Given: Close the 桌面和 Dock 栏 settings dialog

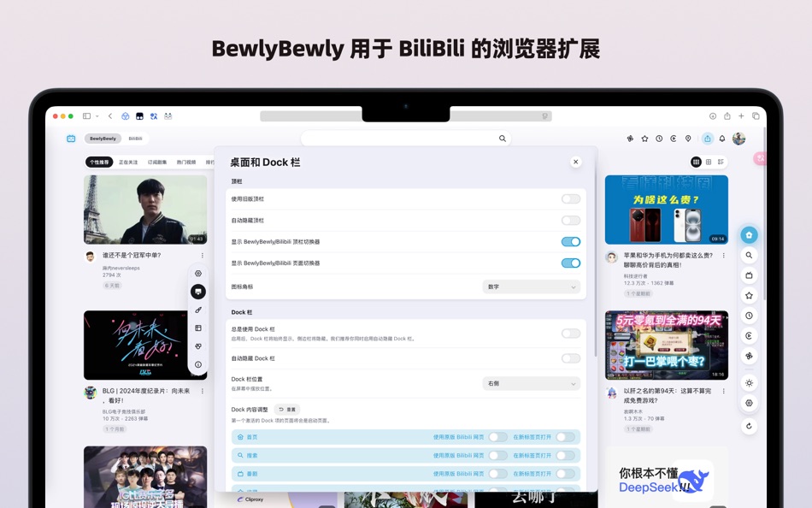Looking at the screenshot, I should (x=575, y=162).
